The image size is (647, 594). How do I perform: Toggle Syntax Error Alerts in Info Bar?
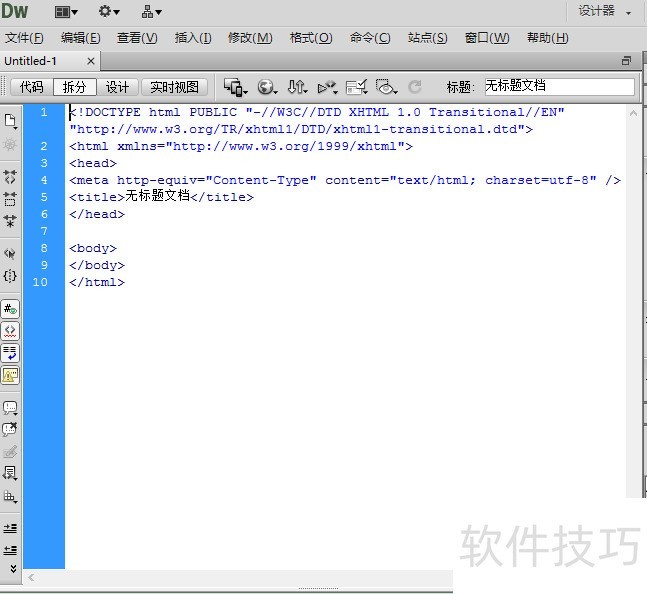[x=10, y=375]
